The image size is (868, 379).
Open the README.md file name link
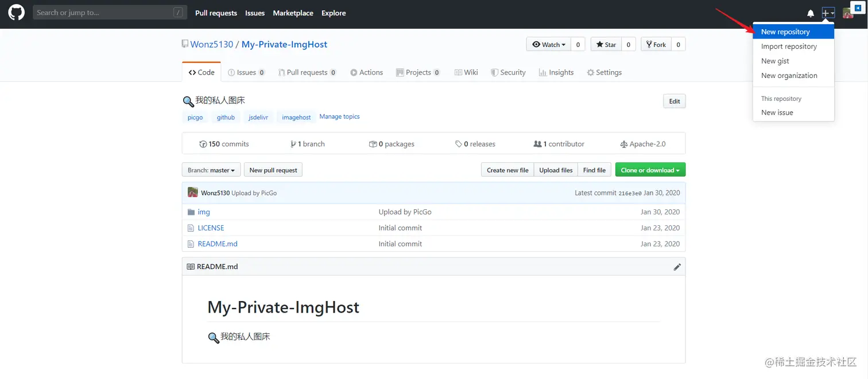(x=218, y=244)
